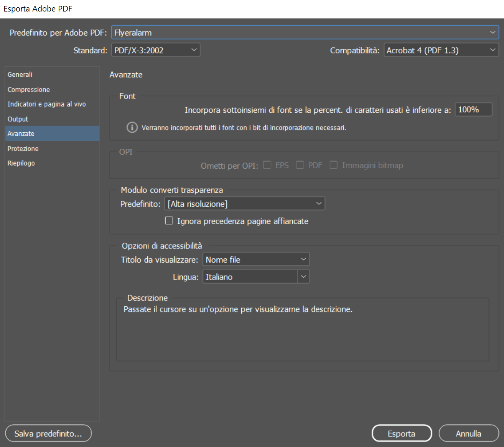504x447 pixels.
Task: Show the Riepilogo section
Action: coord(21,163)
